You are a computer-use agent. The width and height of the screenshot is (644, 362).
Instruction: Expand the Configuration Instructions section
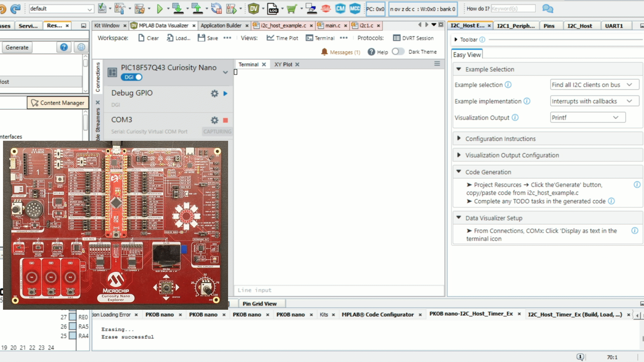pos(500,139)
